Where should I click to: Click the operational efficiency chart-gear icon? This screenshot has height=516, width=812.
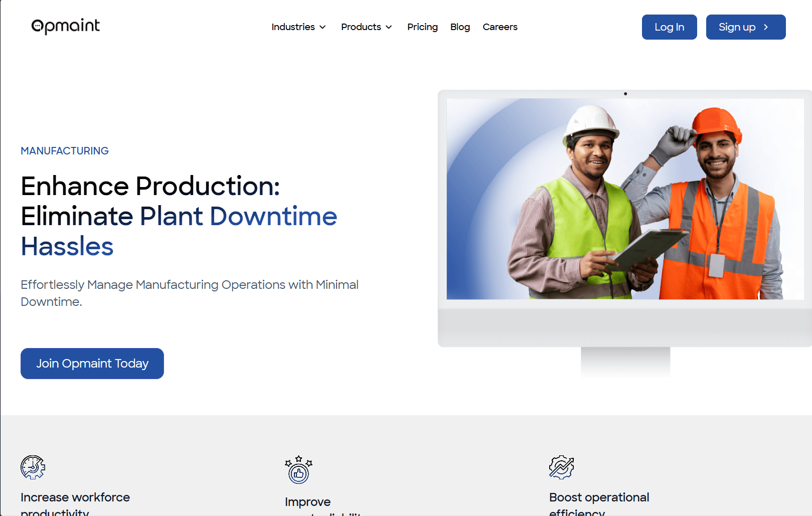(x=562, y=467)
